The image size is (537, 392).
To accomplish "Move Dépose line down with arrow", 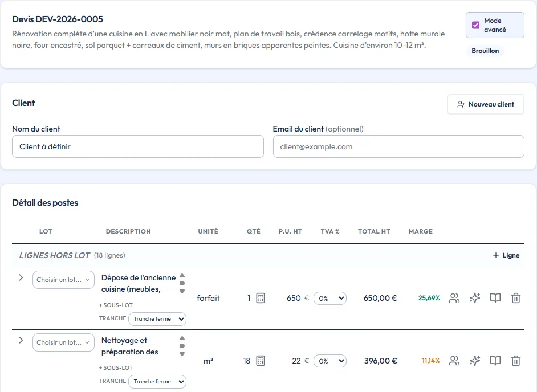I will (x=182, y=291).
